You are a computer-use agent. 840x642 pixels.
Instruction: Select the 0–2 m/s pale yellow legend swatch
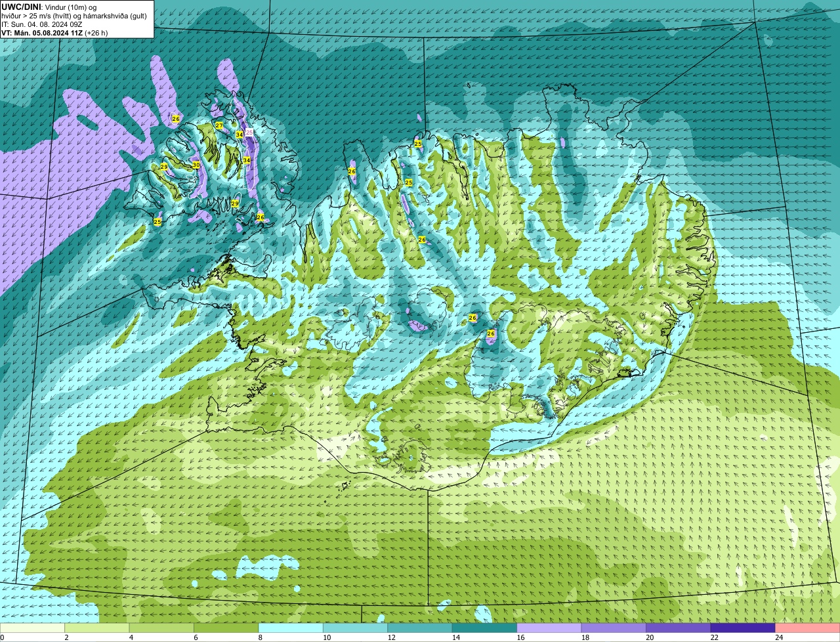(x=33, y=628)
